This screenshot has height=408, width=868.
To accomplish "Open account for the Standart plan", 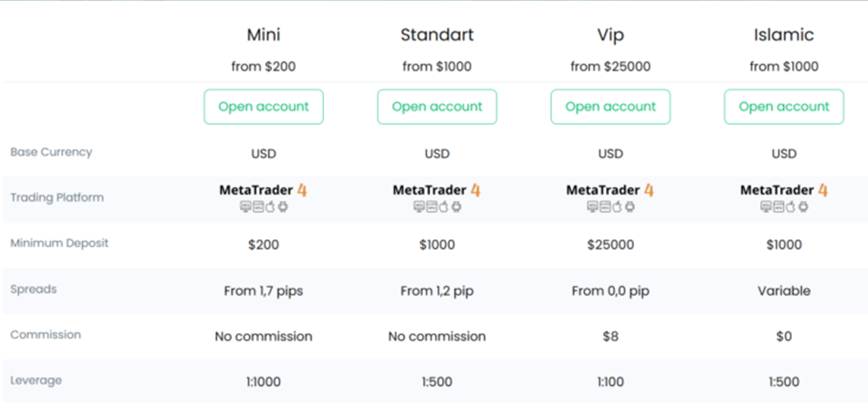I will point(437,107).
